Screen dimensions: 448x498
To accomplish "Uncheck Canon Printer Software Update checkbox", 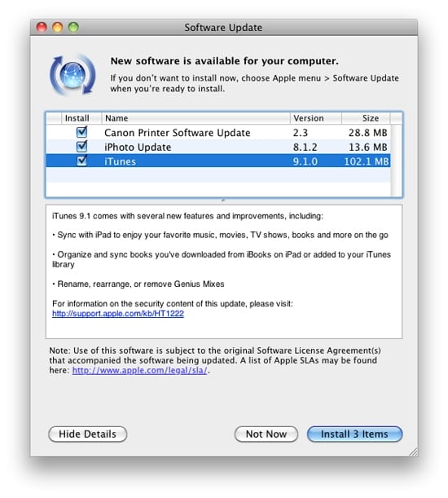I will tap(82, 132).
